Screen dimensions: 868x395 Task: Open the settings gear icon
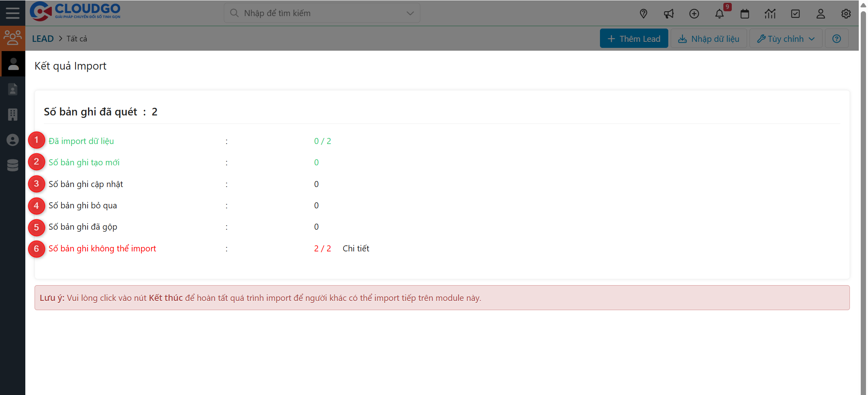(846, 13)
